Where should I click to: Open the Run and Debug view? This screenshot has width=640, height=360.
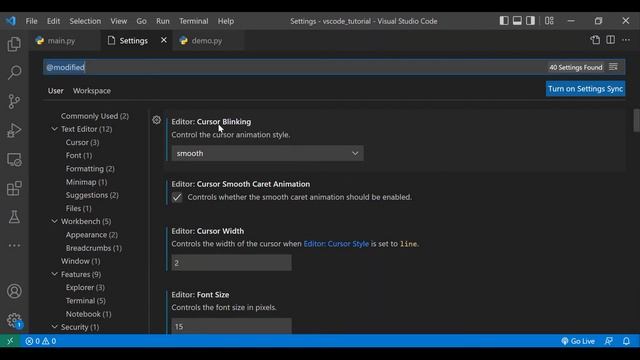[14, 130]
